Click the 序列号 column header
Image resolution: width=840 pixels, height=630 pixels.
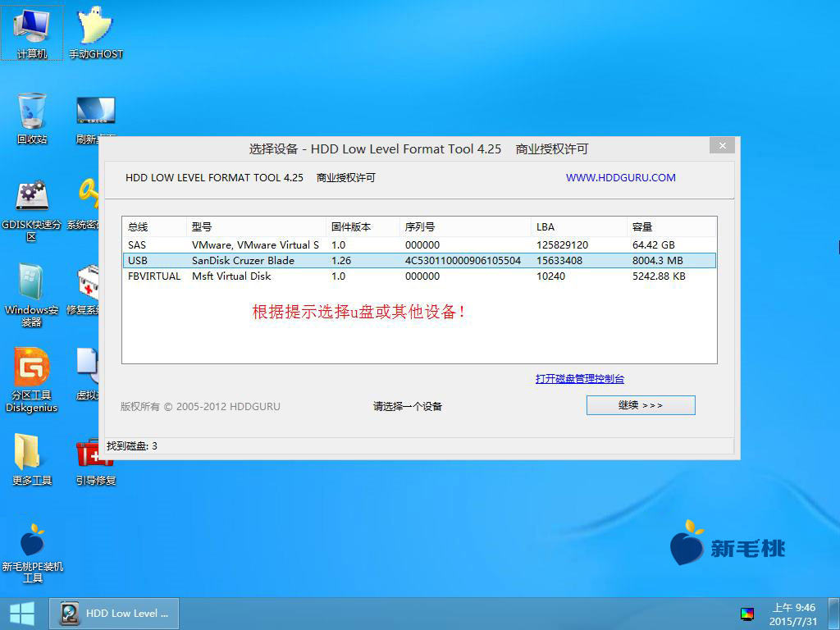pyautogui.click(x=465, y=226)
